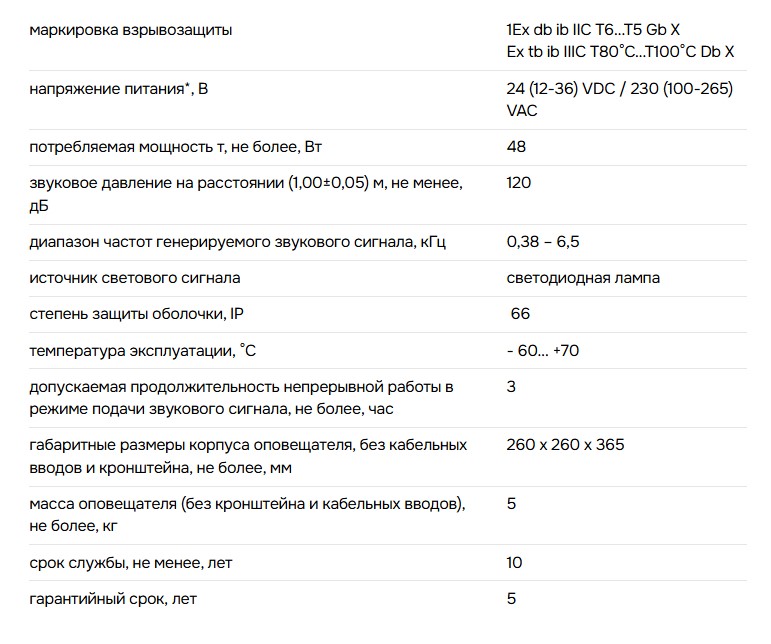The height and width of the screenshot is (644, 771).
Task: Click the power consumption value 48
Action: click(516, 146)
